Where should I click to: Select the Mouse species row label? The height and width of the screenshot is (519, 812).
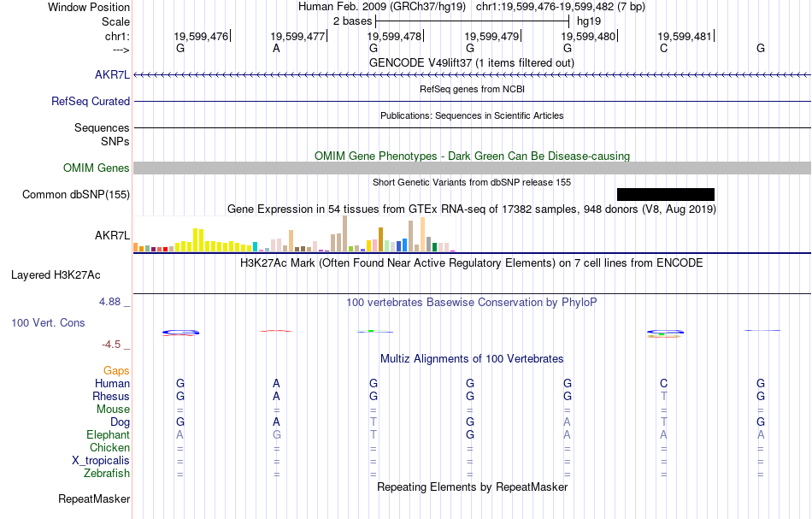click(x=113, y=410)
